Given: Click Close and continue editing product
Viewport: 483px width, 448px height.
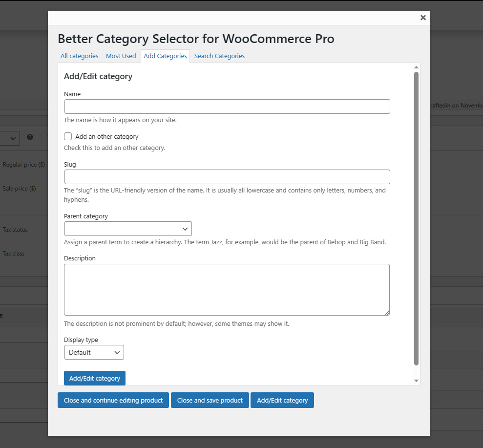Looking at the screenshot, I should click(x=113, y=400).
